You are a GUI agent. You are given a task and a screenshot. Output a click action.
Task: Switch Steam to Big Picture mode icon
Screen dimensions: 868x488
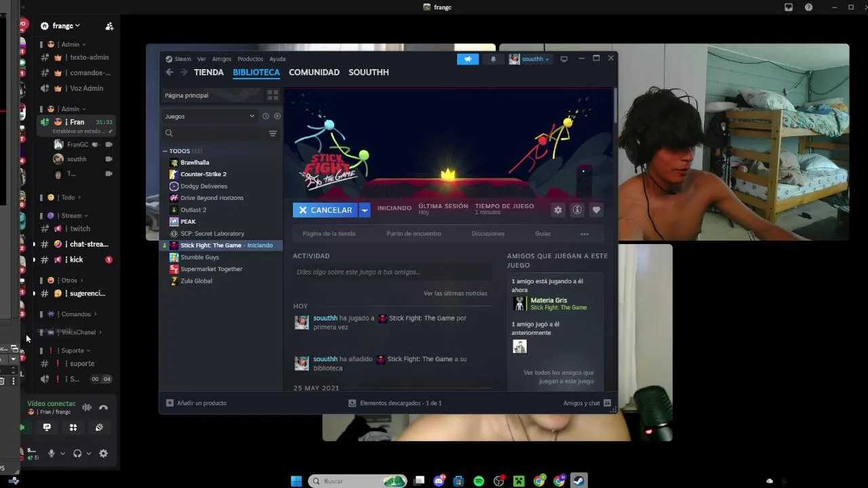click(564, 59)
